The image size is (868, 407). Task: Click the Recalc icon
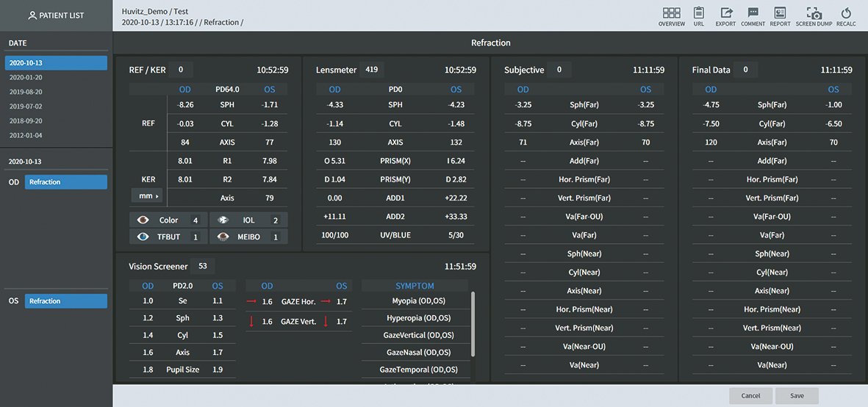pos(845,13)
